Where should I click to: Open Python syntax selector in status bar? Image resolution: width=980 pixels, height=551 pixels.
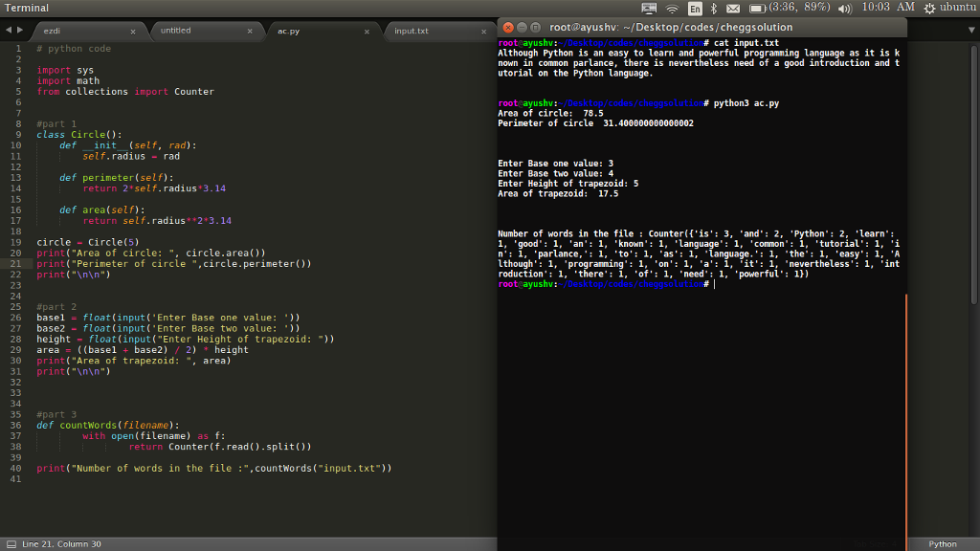point(942,543)
